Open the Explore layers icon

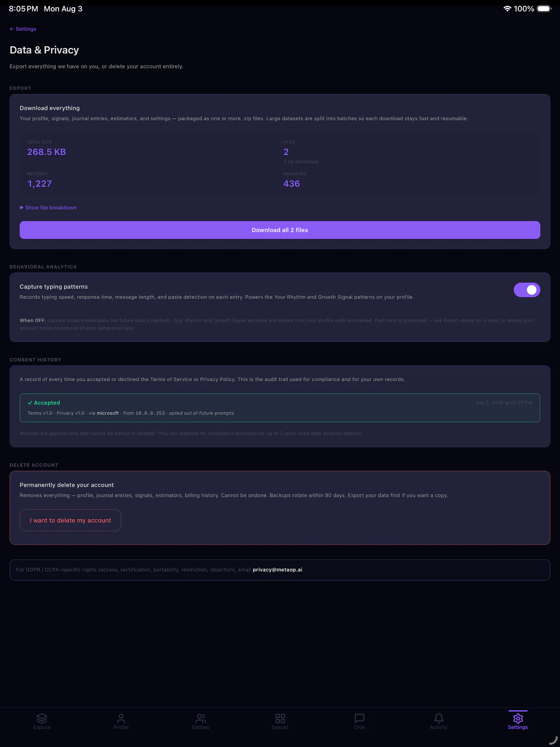tap(42, 718)
